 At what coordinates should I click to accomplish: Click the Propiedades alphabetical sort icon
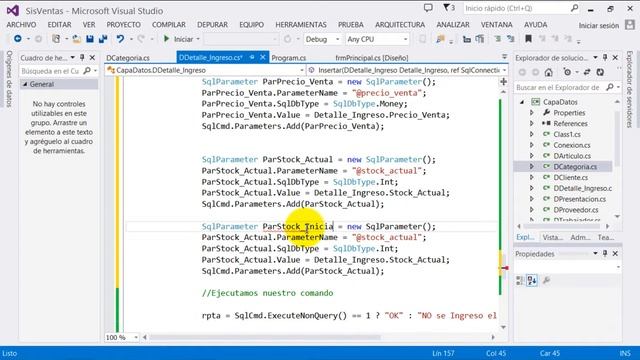click(x=532, y=280)
